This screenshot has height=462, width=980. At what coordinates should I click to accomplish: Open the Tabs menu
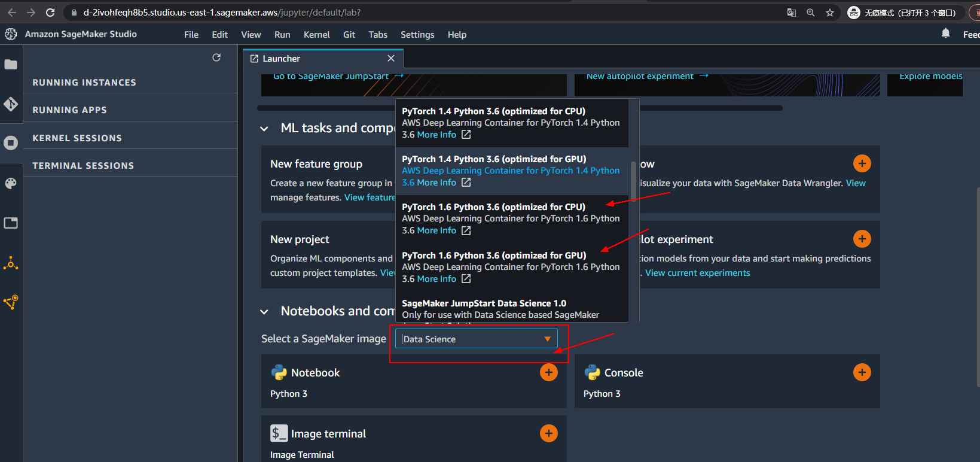[x=378, y=35]
